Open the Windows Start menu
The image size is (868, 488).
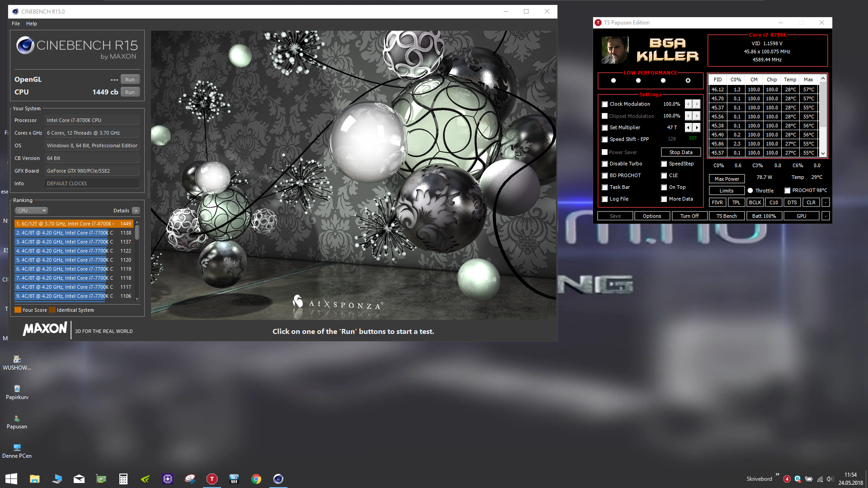coord(11,479)
